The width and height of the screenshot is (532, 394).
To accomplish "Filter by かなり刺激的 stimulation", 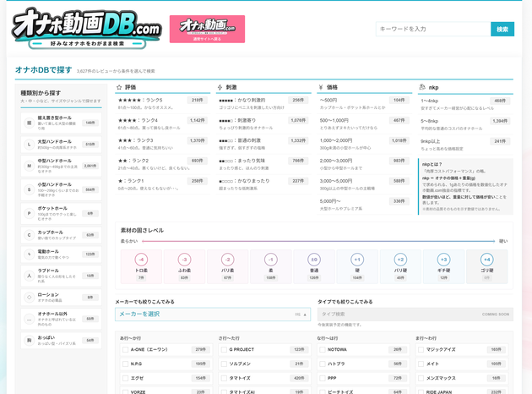I will [263, 103].
